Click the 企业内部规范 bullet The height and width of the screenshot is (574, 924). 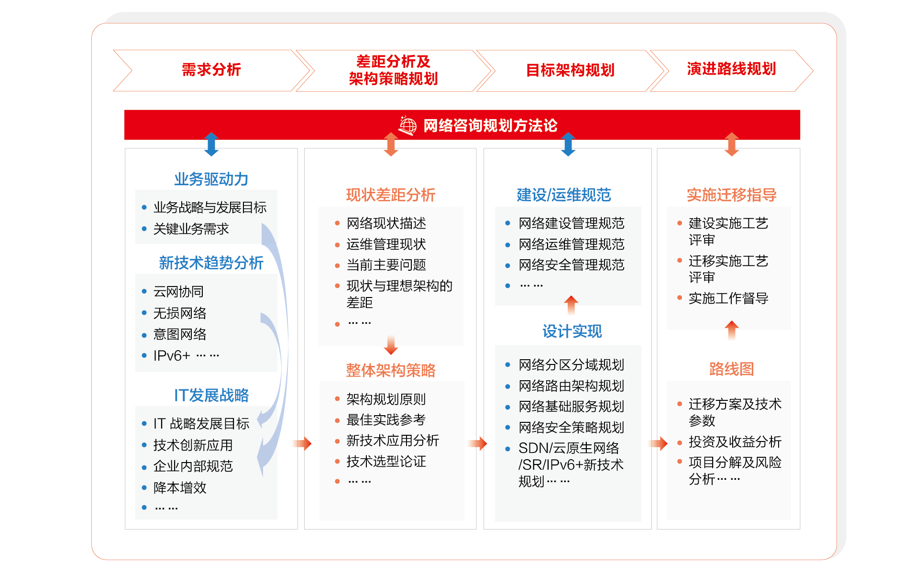pyautogui.click(x=193, y=466)
